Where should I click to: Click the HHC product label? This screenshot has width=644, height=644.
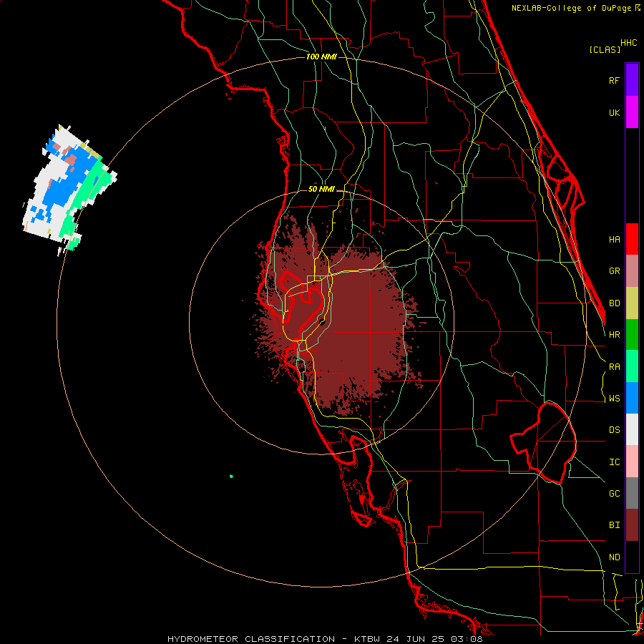pyautogui.click(x=628, y=43)
